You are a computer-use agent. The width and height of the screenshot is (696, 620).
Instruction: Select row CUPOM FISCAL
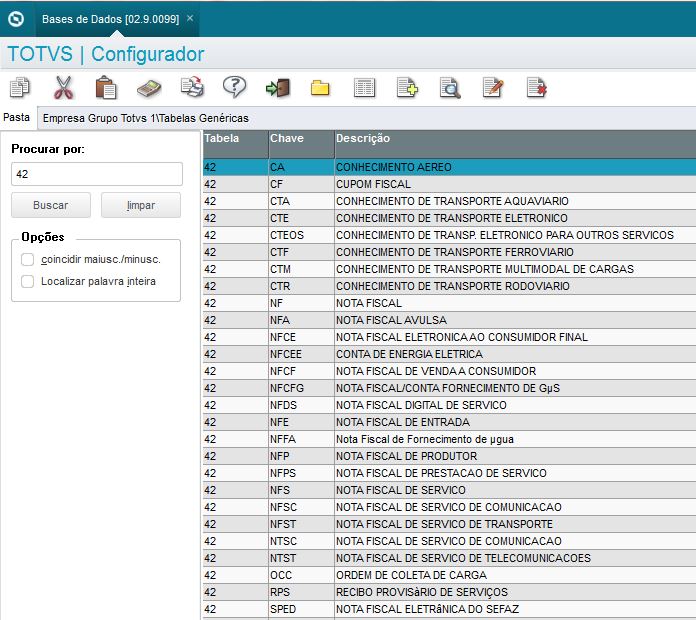point(449,184)
